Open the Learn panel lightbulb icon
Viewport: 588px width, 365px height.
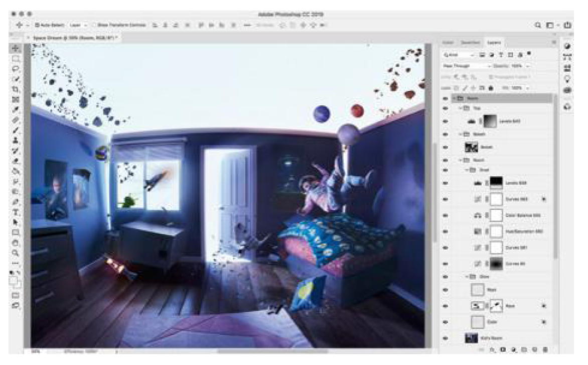pyautogui.click(x=567, y=79)
